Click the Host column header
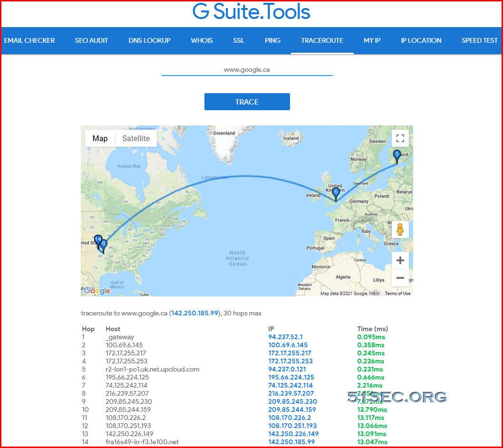 pos(113,329)
